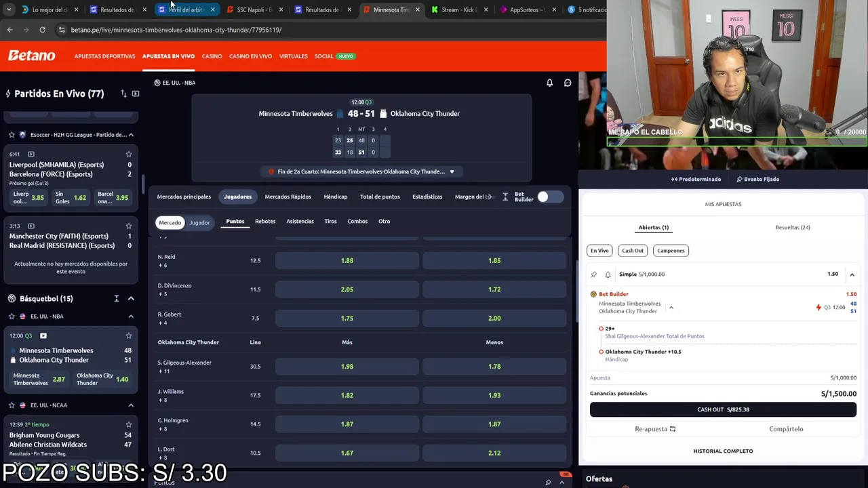
Task: Open the Casino menu
Action: pyautogui.click(x=212, y=56)
